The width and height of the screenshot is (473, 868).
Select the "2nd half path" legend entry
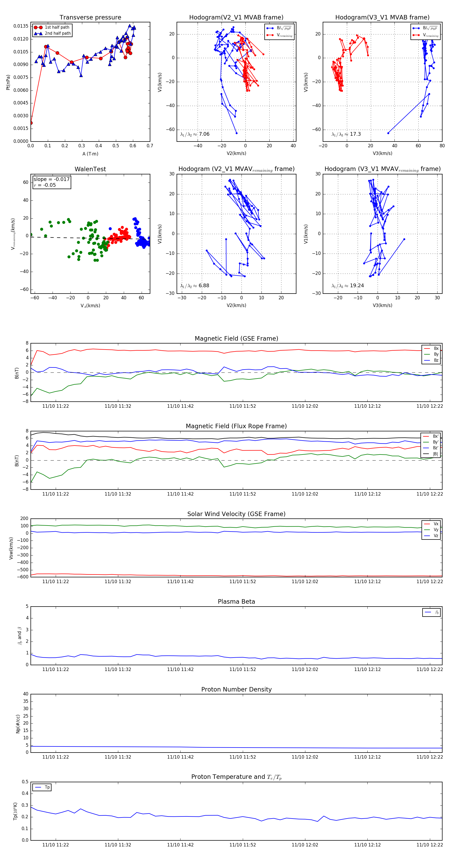(x=52, y=33)
